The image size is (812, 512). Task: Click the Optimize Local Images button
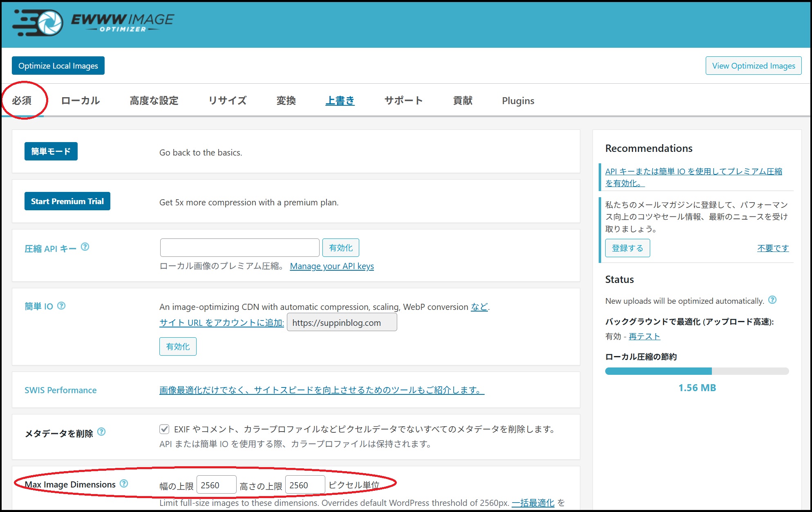[58, 65]
